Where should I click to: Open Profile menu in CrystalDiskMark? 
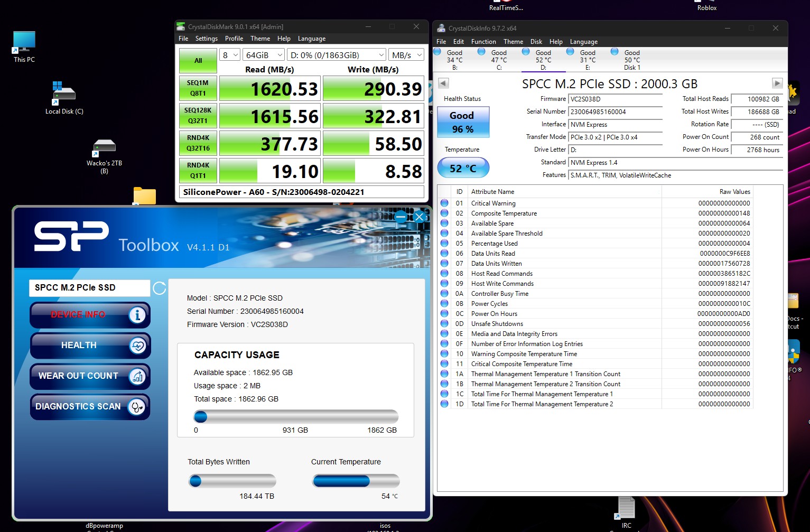point(234,39)
